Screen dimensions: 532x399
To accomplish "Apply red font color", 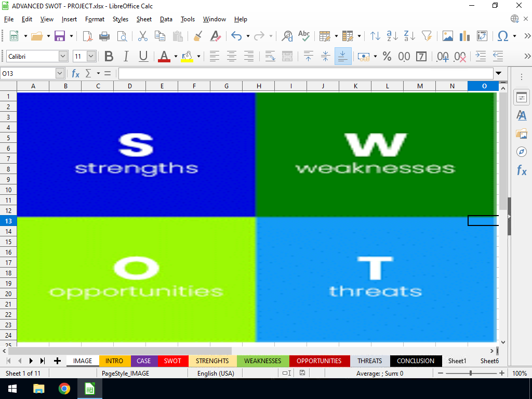I will point(164,56).
